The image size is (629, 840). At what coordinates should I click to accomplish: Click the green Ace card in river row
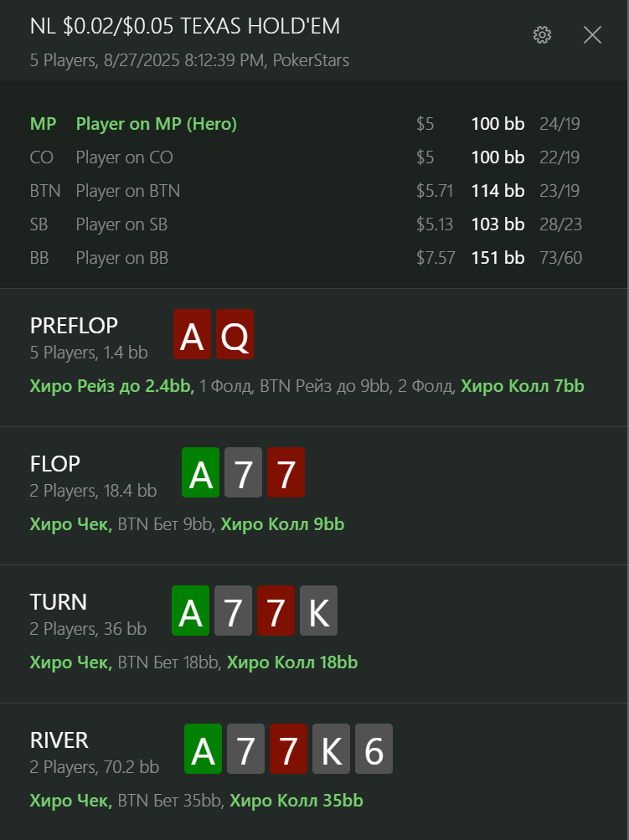pos(203,749)
